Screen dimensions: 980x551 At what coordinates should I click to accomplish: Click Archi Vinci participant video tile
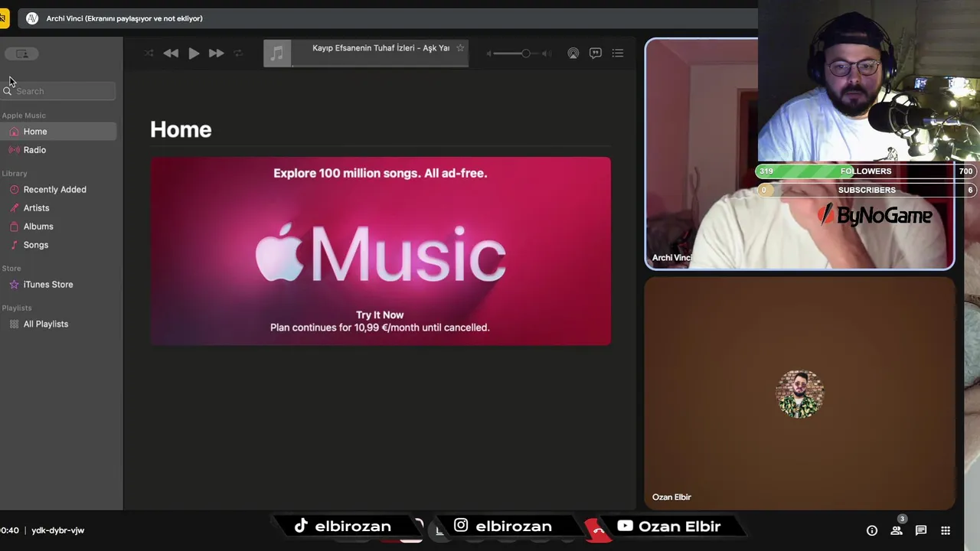799,154
